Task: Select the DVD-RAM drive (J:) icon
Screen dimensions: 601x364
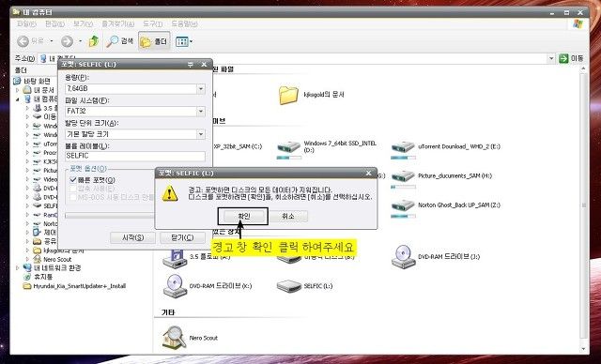Action: tap(403, 256)
